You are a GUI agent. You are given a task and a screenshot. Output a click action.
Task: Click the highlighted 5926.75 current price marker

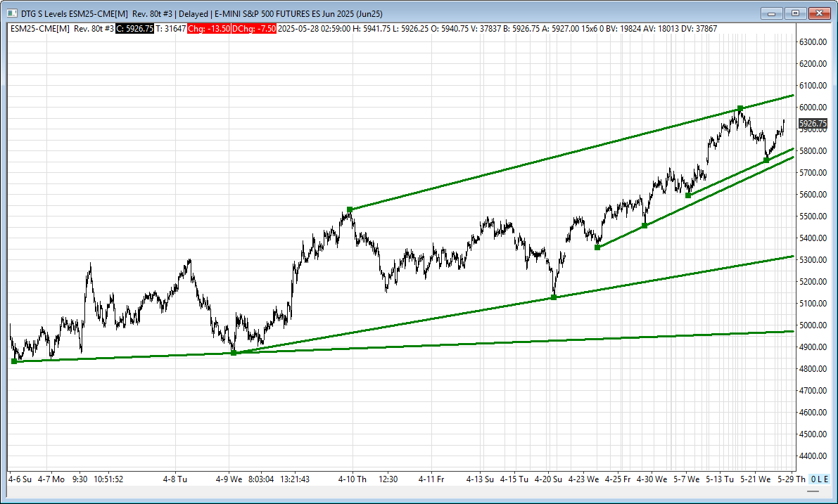pyautogui.click(x=812, y=124)
